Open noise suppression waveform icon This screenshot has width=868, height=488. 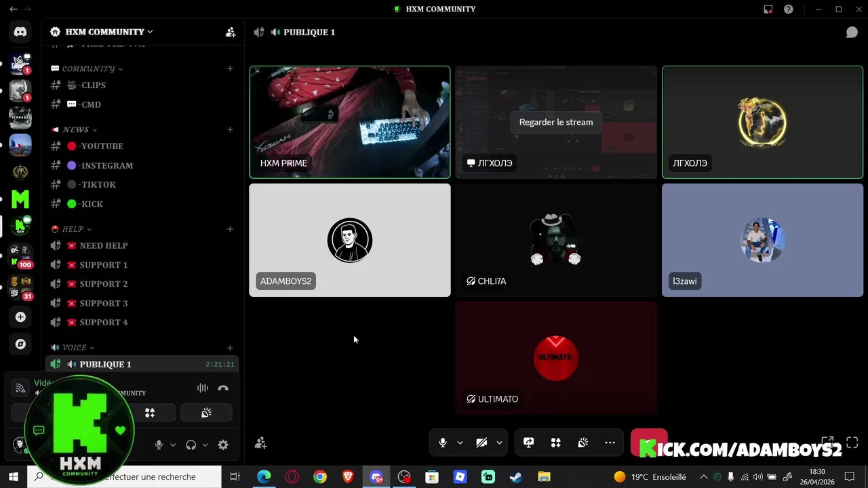[203, 388]
